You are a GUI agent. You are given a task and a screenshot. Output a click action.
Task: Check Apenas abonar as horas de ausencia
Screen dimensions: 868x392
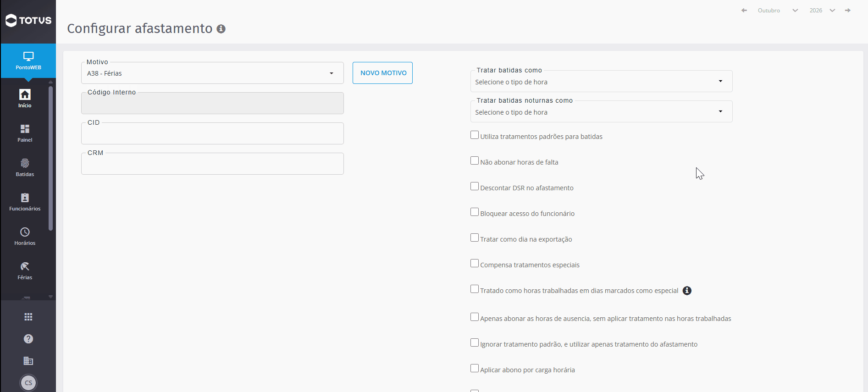(475, 317)
